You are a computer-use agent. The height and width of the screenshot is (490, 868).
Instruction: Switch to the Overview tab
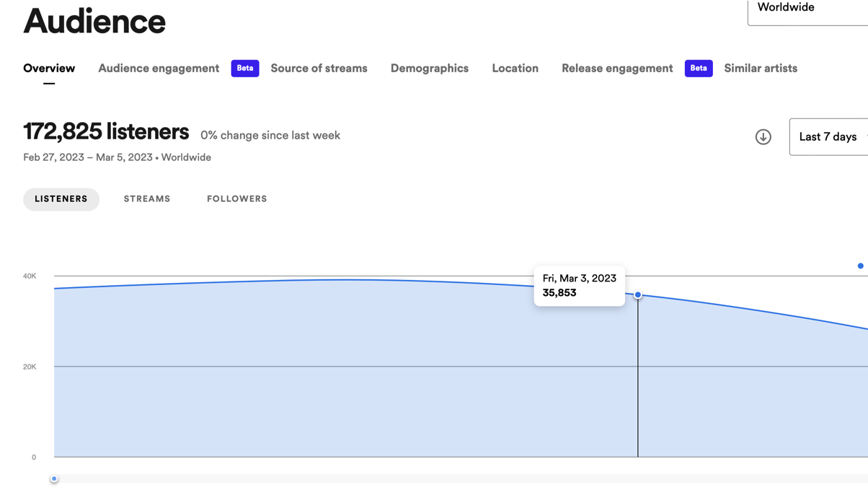49,69
